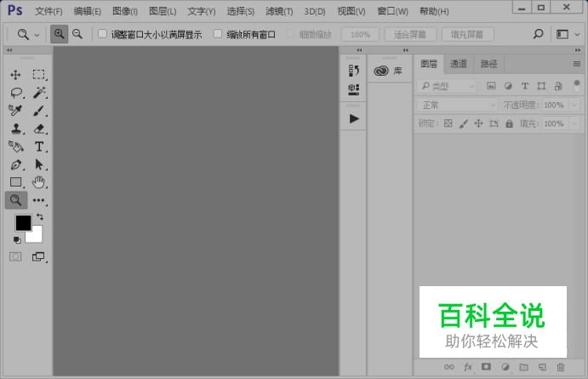Screen dimensions: 588x379
Task: Select the Eraser tool
Action: click(x=39, y=129)
